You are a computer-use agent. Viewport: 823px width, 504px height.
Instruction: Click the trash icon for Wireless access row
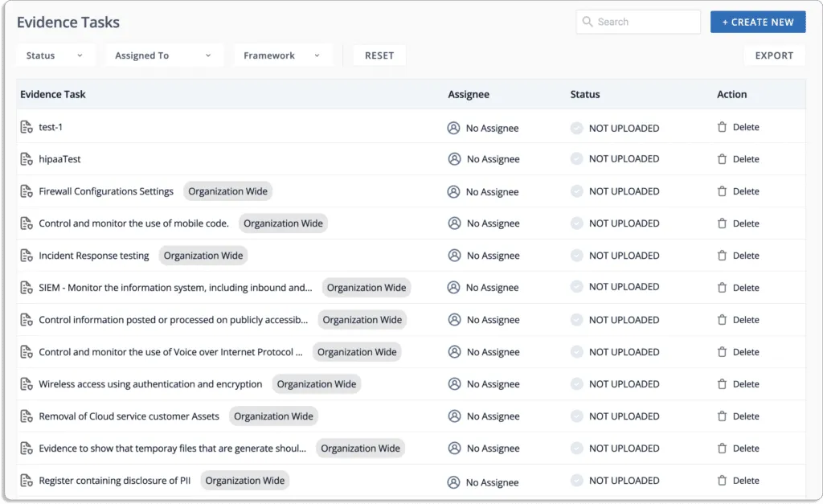(x=723, y=384)
